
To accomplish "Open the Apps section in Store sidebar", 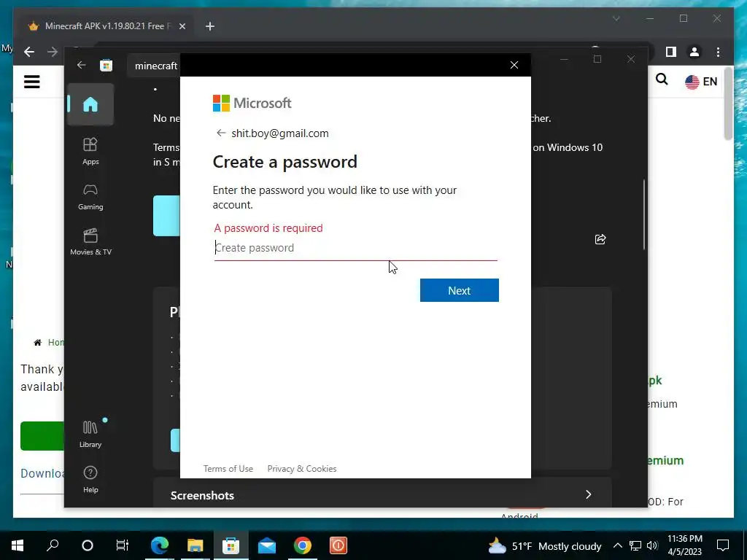I will click(90, 151).
